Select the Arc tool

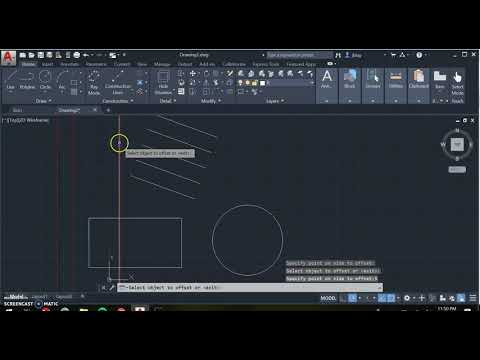[x=62, y=80]
